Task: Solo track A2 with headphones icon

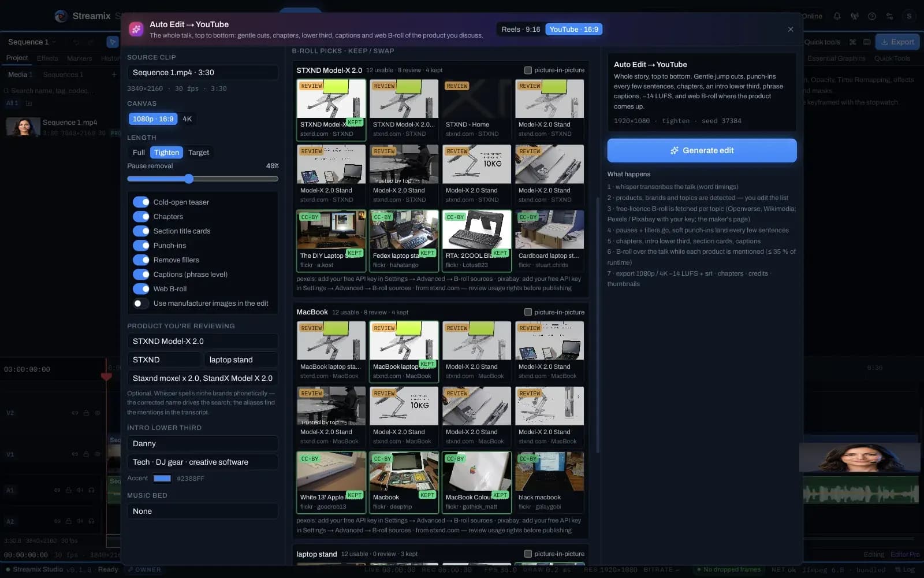Action: pyautogui.click(x=91, y=521)
